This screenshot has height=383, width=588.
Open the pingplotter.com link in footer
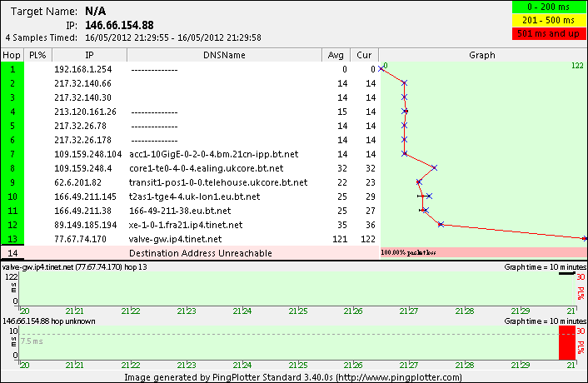[399, 377]
